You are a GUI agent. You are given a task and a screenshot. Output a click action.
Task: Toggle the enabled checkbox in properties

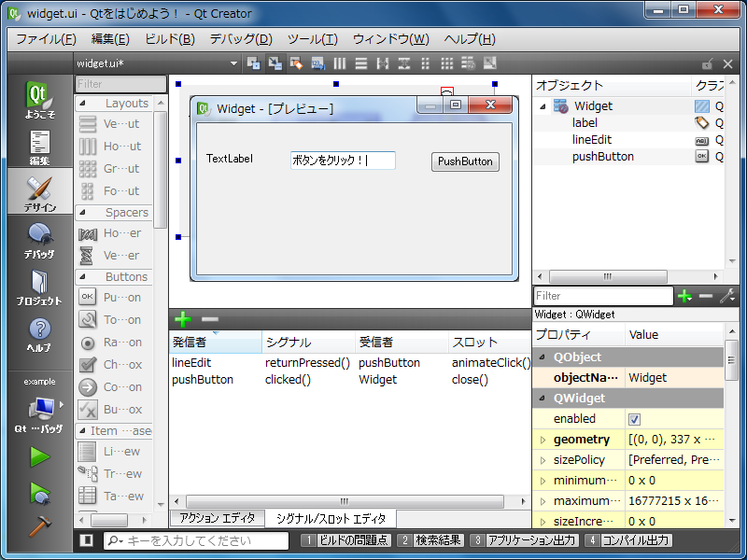coord(635,419)
